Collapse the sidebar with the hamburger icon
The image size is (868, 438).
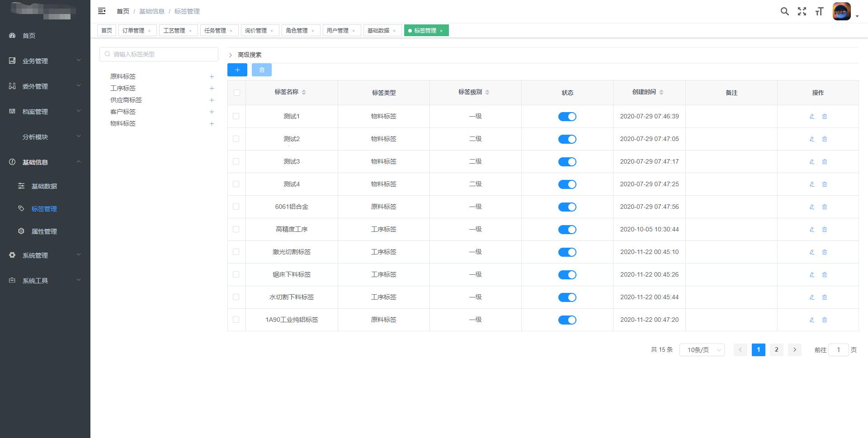coord(102,11)
